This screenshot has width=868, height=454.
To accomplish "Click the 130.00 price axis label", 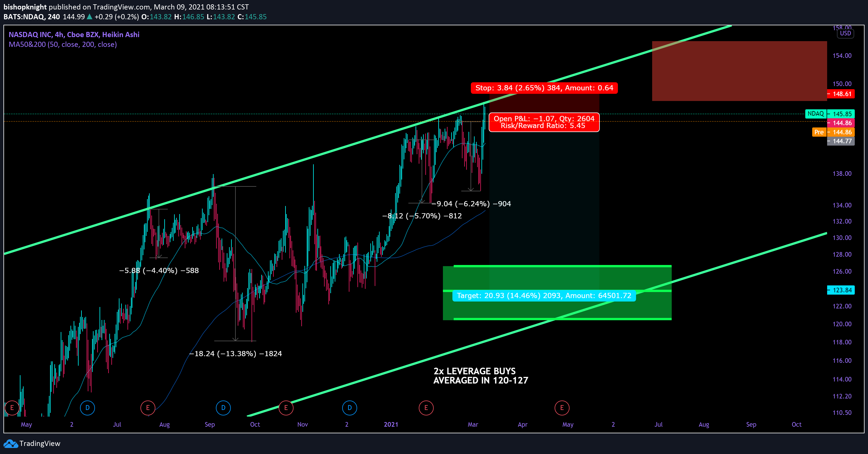I will 842,238.
